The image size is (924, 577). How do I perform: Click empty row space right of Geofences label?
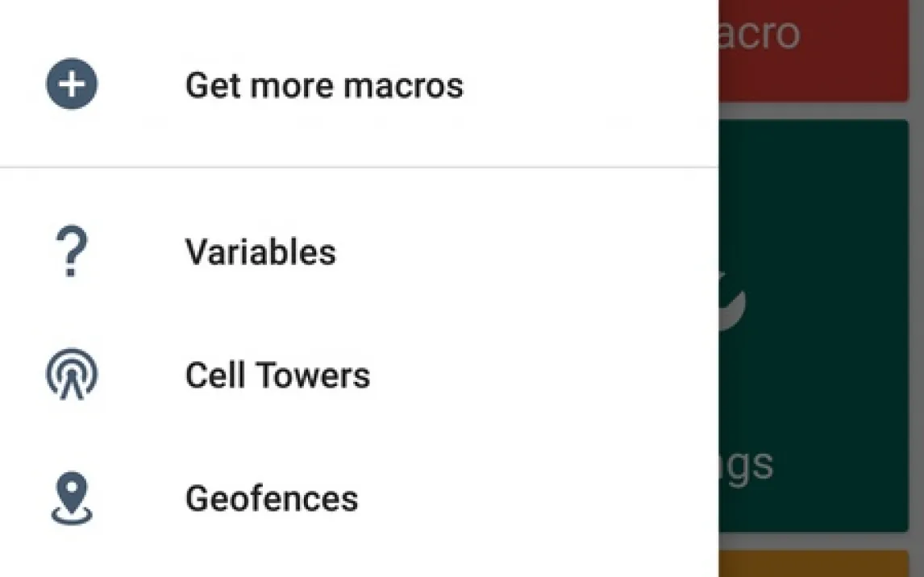(x=532, y=498)
